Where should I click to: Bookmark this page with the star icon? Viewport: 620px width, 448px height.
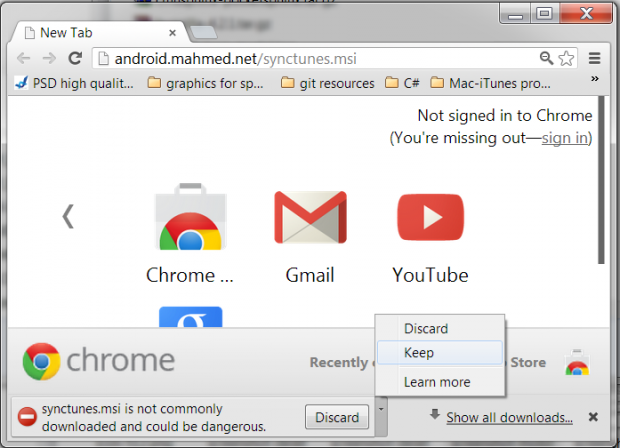566,59
